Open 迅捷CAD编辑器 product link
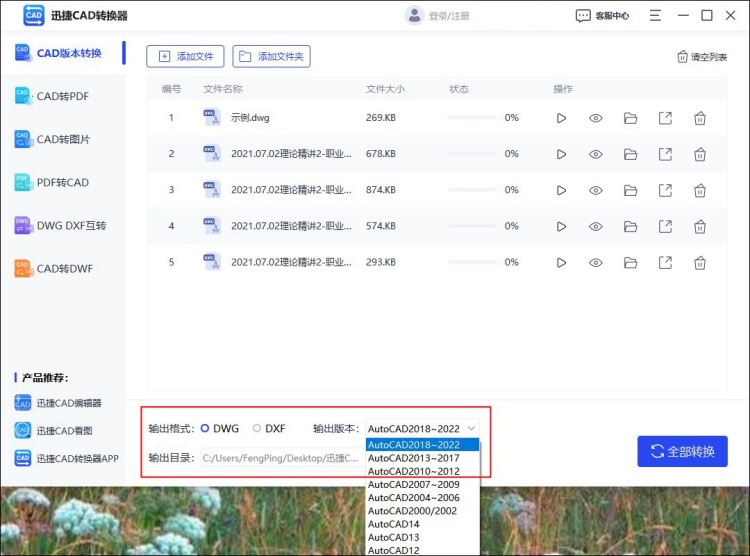 point(58,403)
